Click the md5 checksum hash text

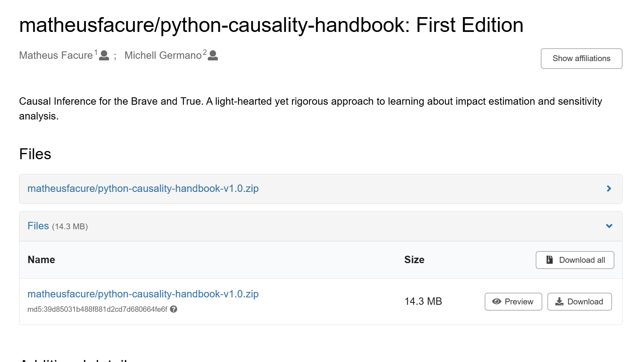pos(97,309)
